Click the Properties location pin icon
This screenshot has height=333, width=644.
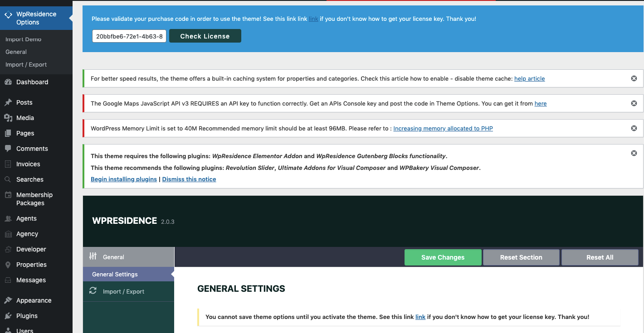click(8, 265)
